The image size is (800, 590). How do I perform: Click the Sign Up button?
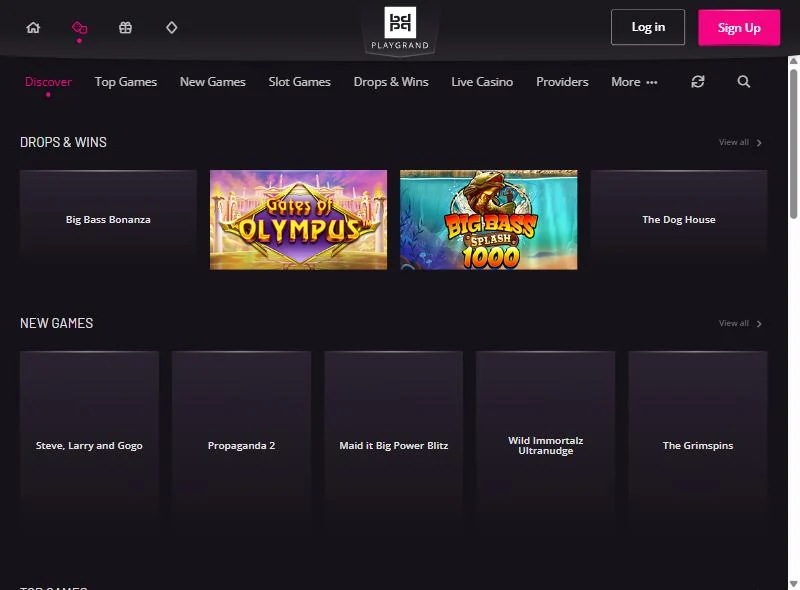click(739, 28)
